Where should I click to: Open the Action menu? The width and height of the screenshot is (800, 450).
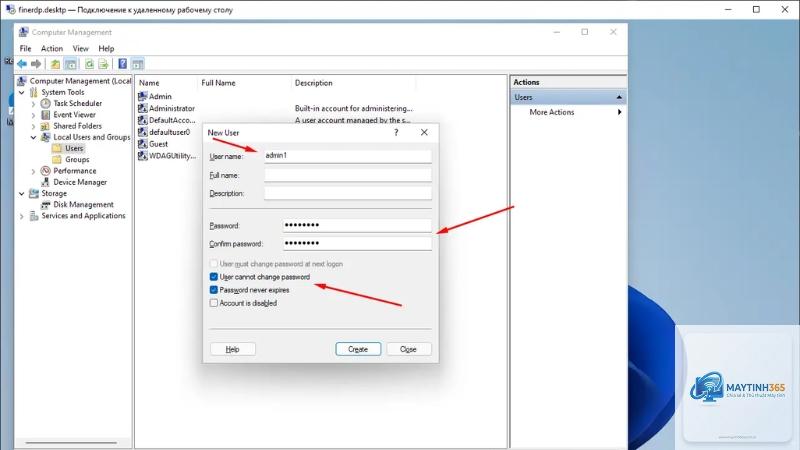click(52, 48)
